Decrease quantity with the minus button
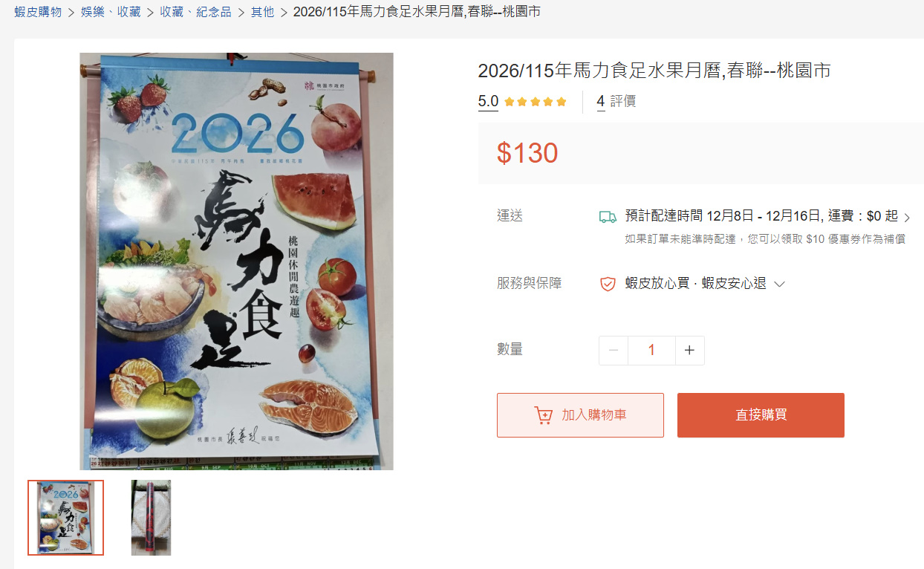The width and height of the screenshot is (924, 569). pos(614,351)
